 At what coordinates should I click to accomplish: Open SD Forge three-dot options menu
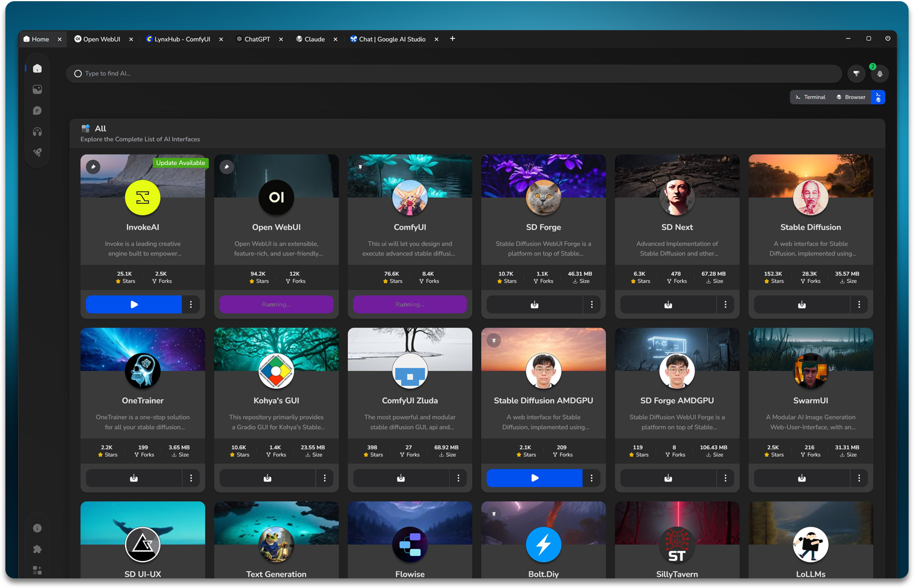click(x=592, y=305)
